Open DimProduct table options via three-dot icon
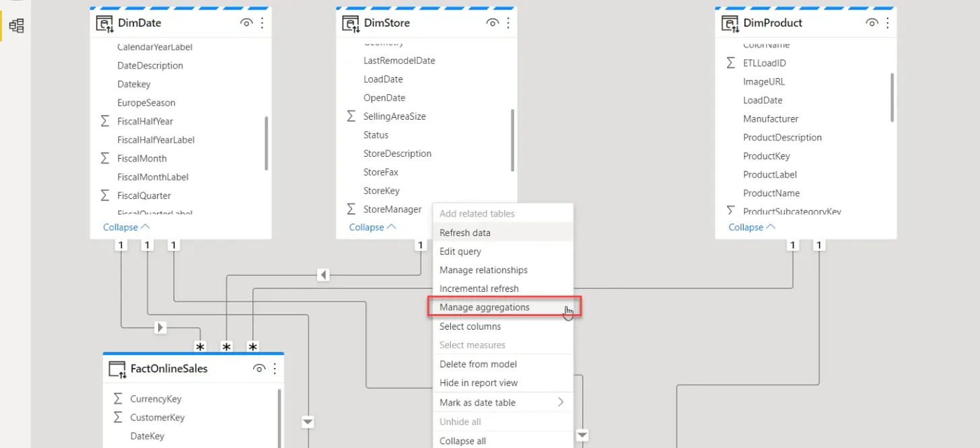This screenshot has width=980, height=448. 887,22
